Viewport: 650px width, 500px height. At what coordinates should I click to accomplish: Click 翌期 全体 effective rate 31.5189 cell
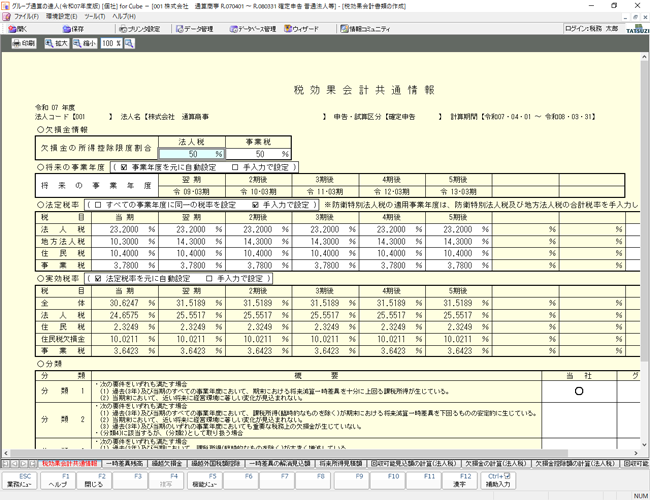[x=192, y=303]
